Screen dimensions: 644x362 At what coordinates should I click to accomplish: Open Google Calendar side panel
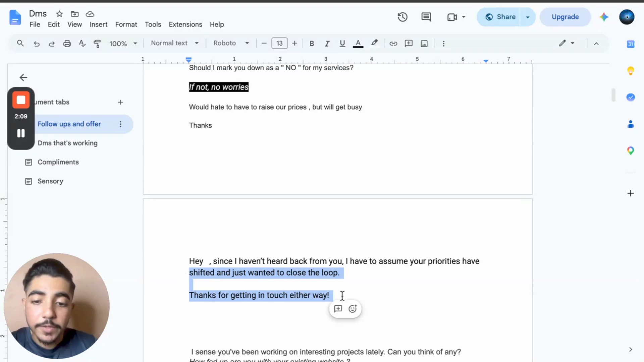click(631, 44)
